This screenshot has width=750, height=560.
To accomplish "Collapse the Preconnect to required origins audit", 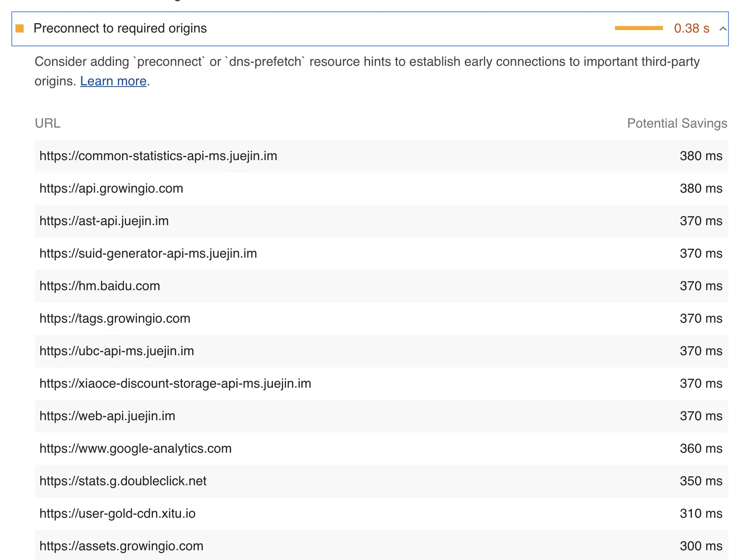I will (723, 28).
